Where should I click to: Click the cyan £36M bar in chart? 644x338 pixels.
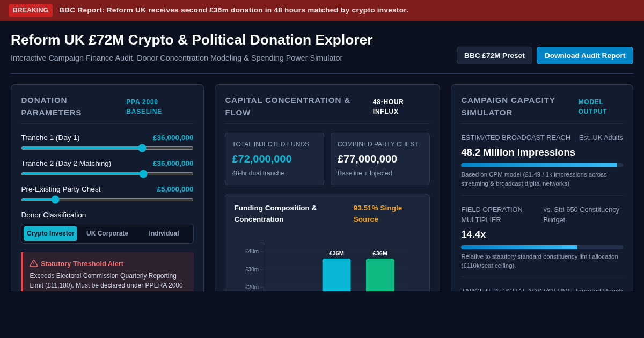[x=336, y=275]
